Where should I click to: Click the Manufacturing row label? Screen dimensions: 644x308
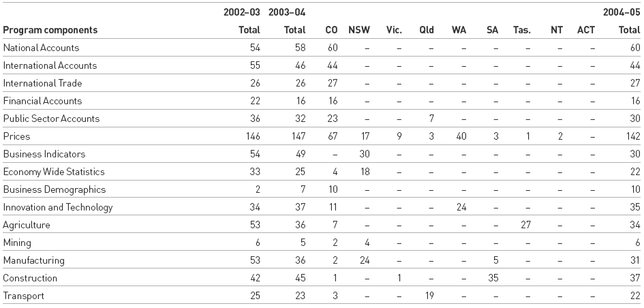(34, 260)
